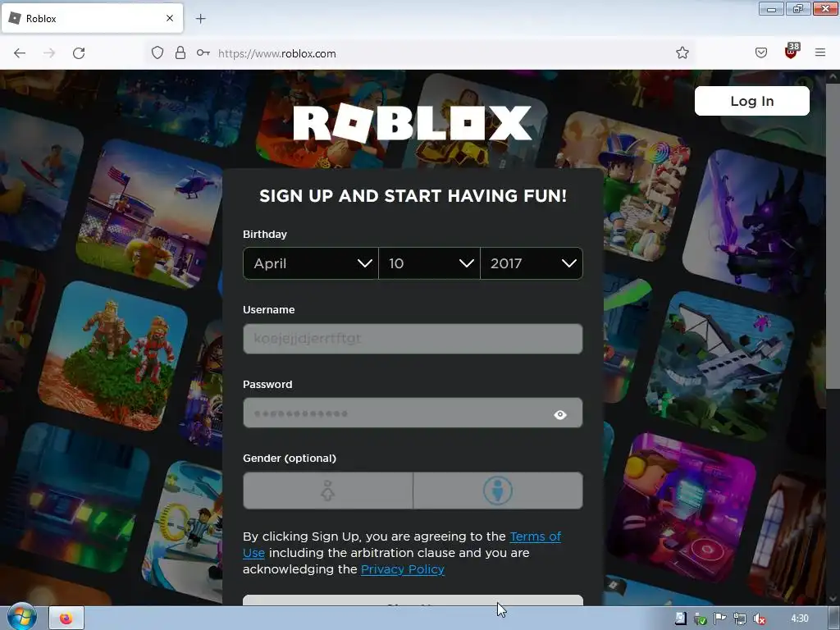Save the page to Pocket
Image resolution: width=840 pixels, height=630 pixels.
[x=761, y=52]
